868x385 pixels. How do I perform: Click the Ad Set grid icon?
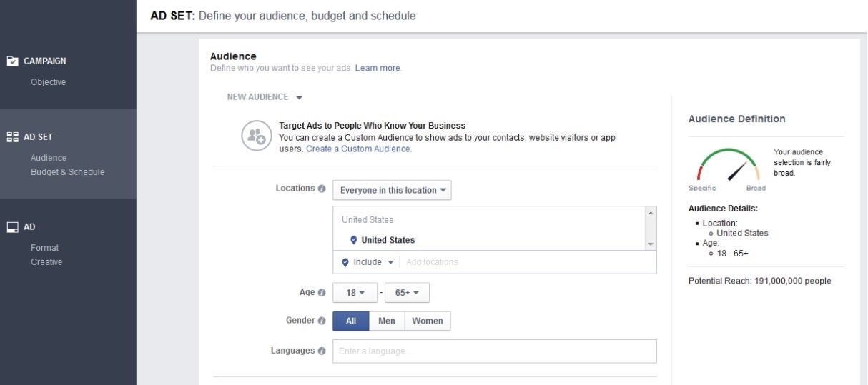click(13, 137)
